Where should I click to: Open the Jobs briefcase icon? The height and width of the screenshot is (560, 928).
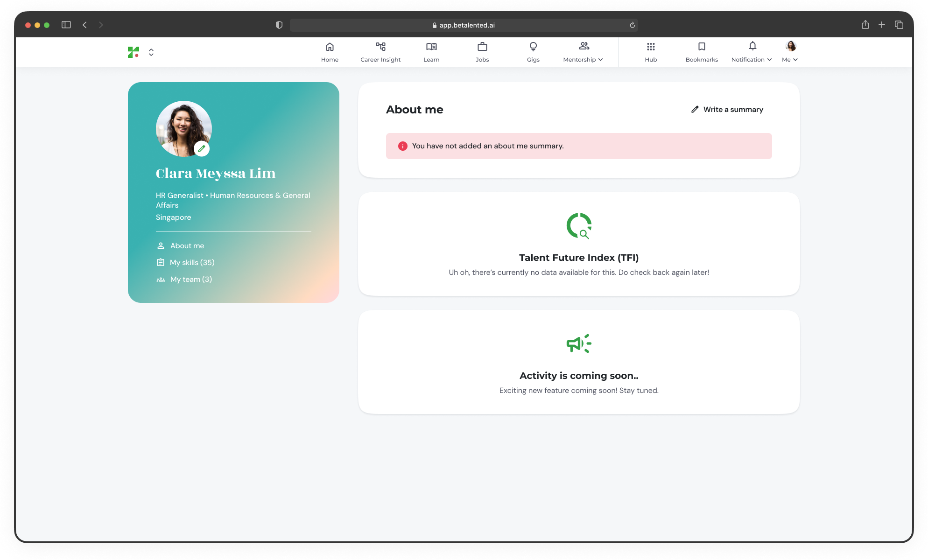tap(482, 47)
